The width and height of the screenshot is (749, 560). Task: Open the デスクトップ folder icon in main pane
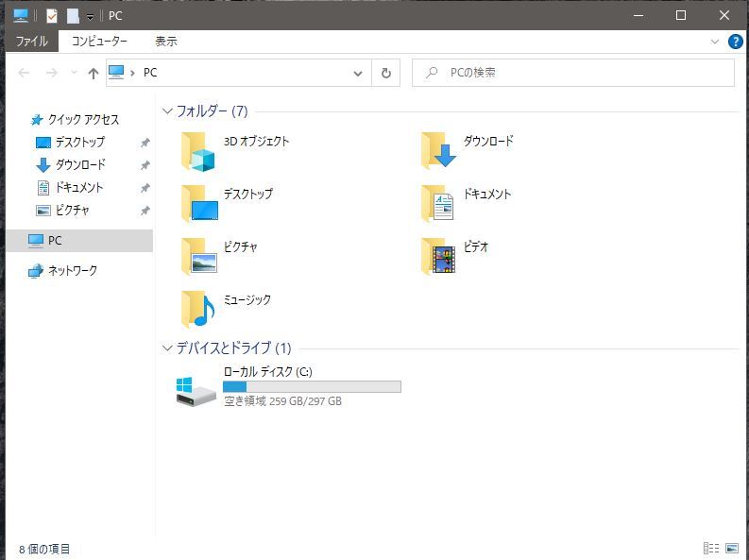coord(199,204)
